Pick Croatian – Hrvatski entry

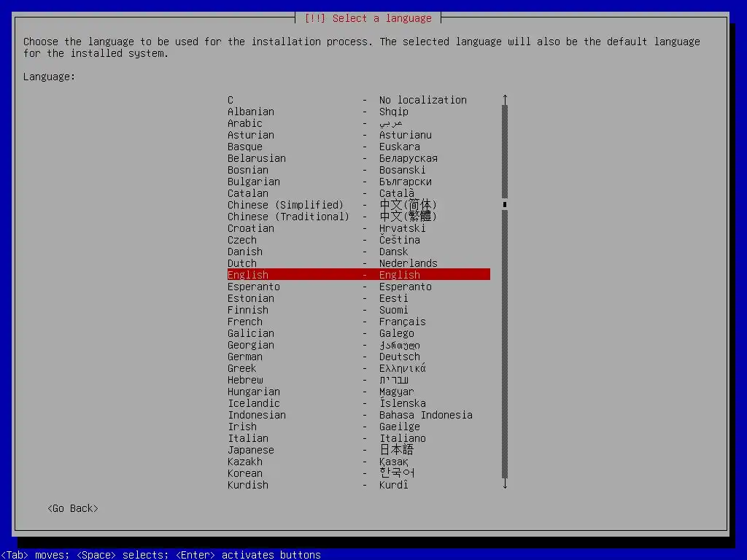pyautogui.click(x=359, y=228)
